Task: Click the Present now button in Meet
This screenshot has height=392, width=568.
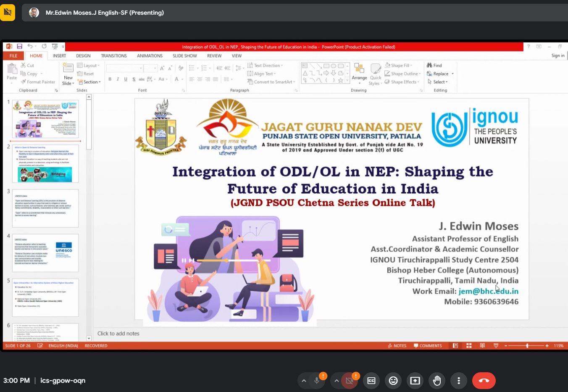Action: pyautogui.click(x=415, y=381)
